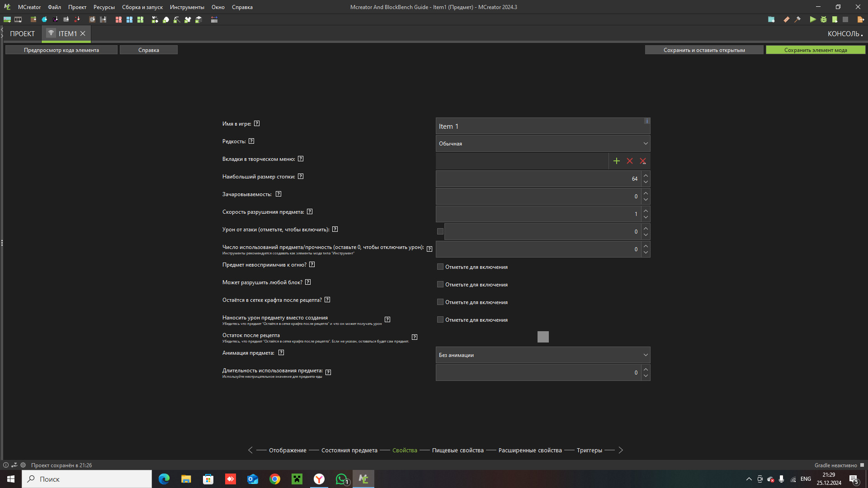Screen dimensions: 868x488
Task: Switch to Пищевые свойства page tab
Action: pos(458,450)
